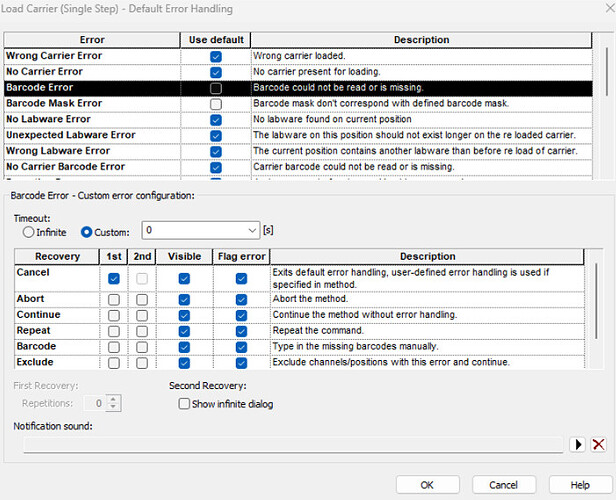Open the timeout seconds dropdown

point(252,231)
